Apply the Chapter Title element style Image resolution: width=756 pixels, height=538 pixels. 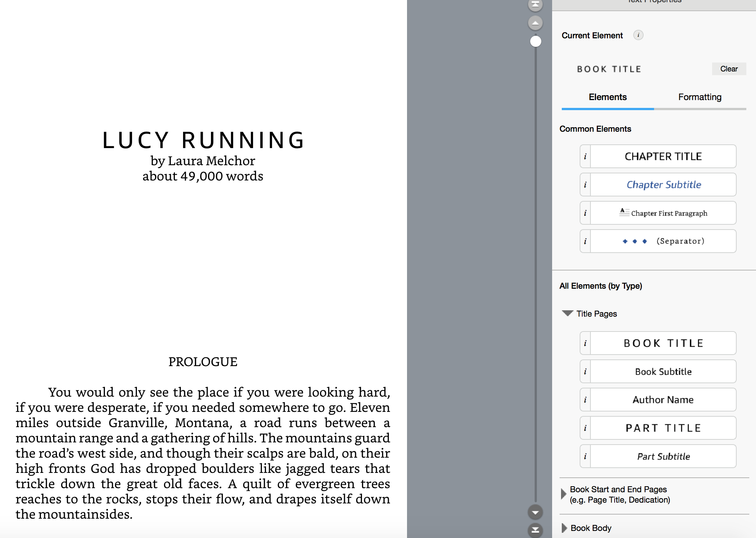[663, 157]
